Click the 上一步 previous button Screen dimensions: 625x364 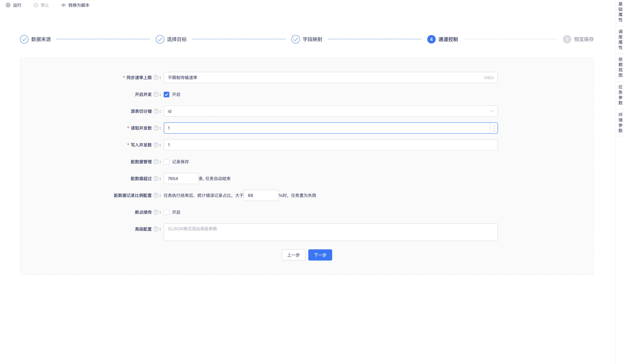(x=293, y=255)
